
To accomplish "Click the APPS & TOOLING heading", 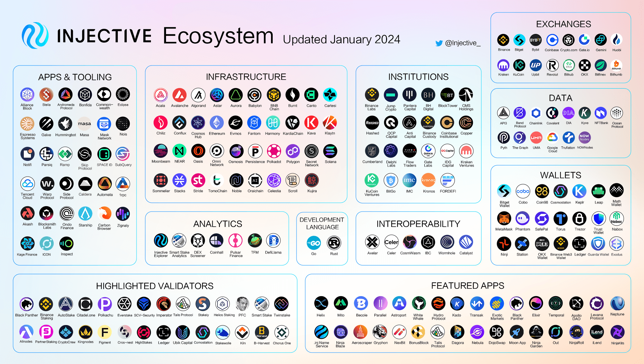I will (x=75, y=77).
